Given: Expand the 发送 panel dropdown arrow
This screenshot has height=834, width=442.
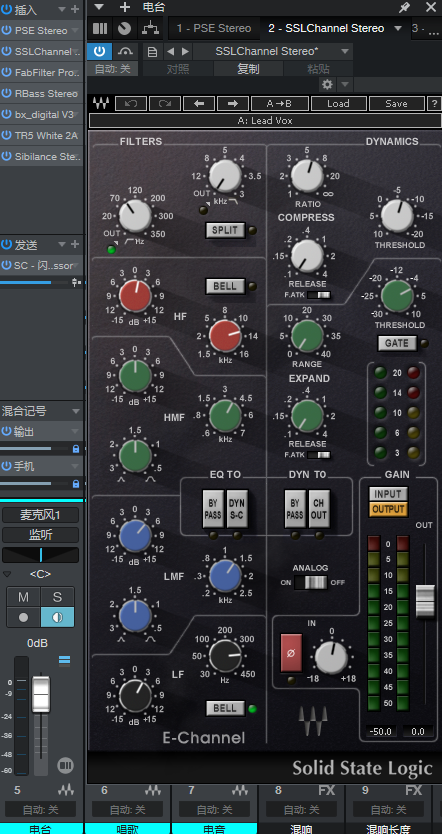Looking at the screenshot, I should (62, 244).
